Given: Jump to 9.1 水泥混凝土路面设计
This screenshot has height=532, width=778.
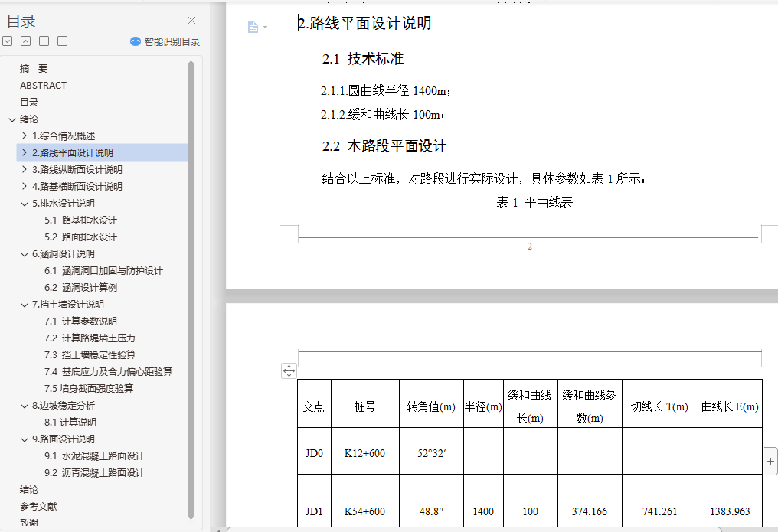Looking at the screenshot, I should click(94, 456).
